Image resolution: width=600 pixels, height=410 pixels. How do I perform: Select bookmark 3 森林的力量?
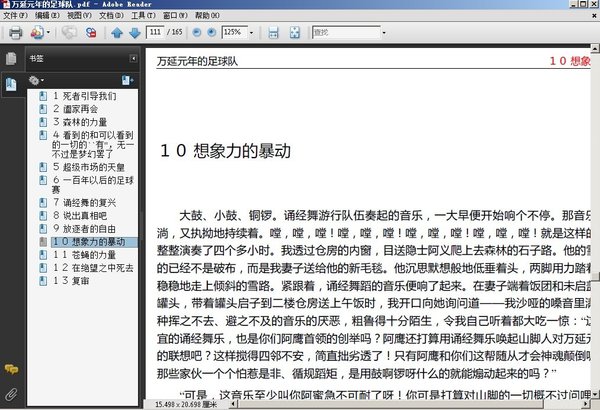pyautogui.click(x=80, y=122)
